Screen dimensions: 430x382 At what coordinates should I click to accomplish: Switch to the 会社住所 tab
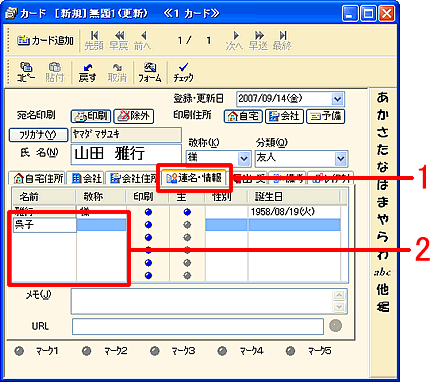click(x=133, y=178)
